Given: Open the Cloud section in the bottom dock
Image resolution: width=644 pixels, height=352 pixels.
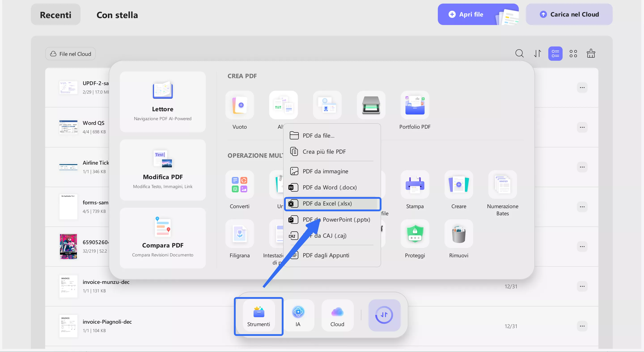Looking at the screenshot, I should pos(337,316).
